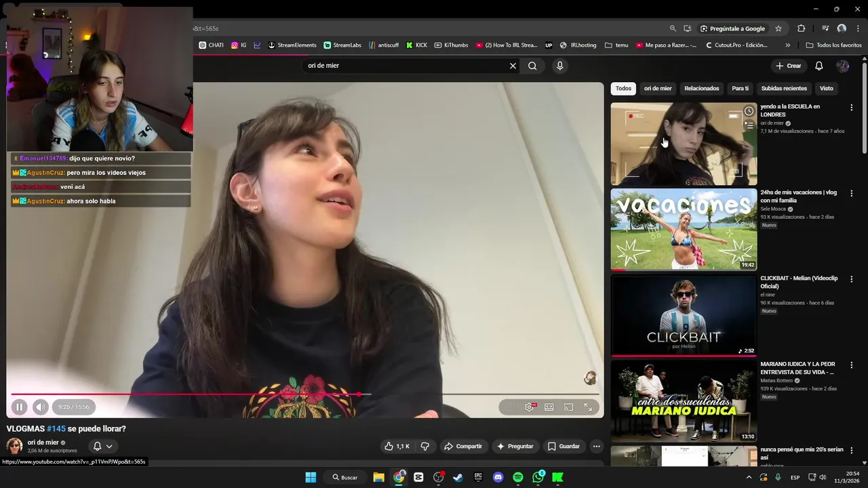868x488 pixels.
Task: Dislike the video with thumbs-down icon
Action: [x=425, y=446]
